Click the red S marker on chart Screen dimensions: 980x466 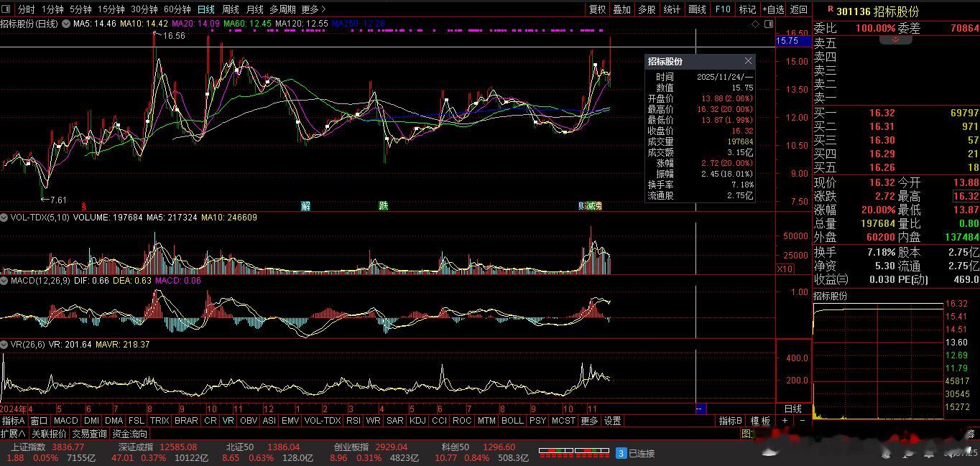click(83, 206)
